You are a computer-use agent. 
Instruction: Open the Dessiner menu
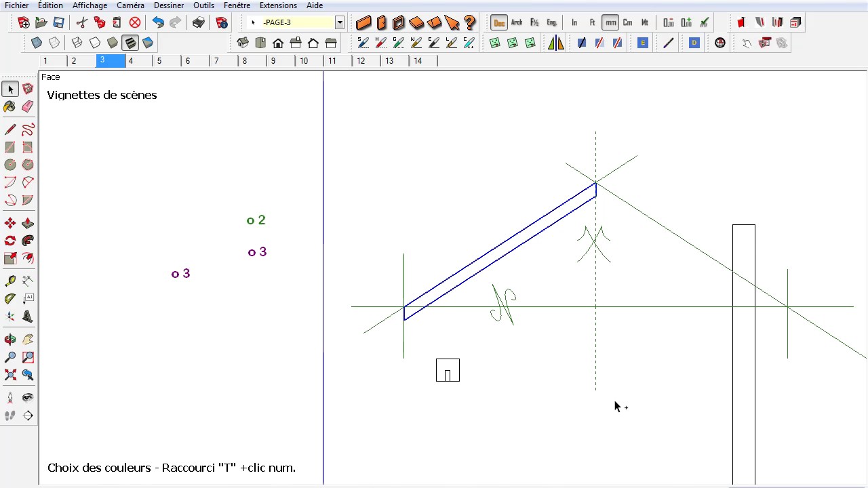pos(169,5)
